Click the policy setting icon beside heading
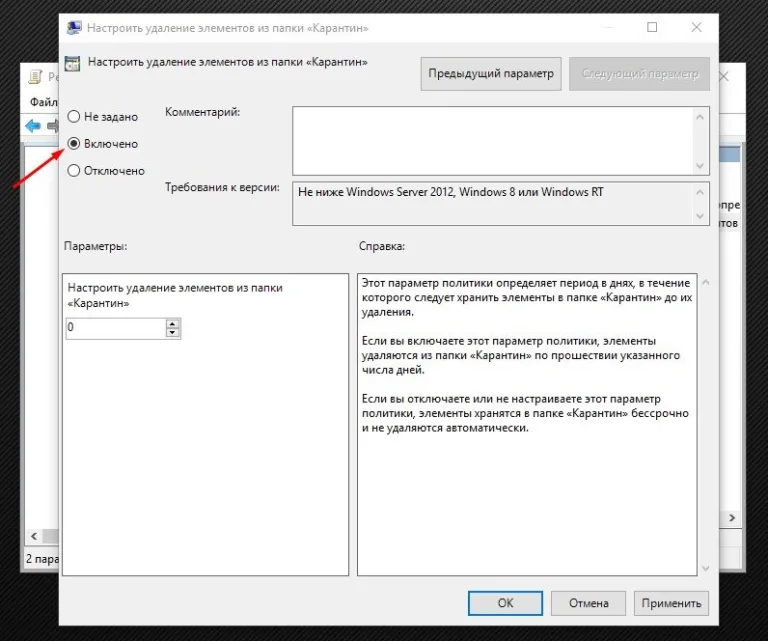768x641 pixels. click(x=72, y=64)
